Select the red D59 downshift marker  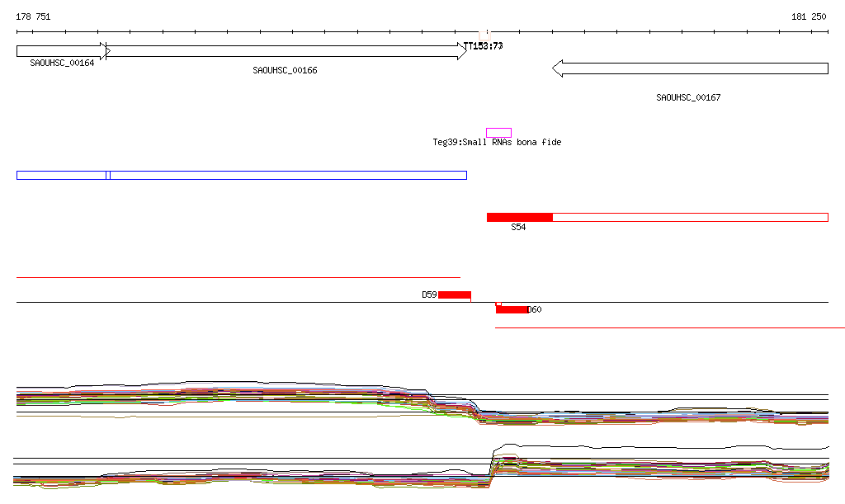pos(455,294)
